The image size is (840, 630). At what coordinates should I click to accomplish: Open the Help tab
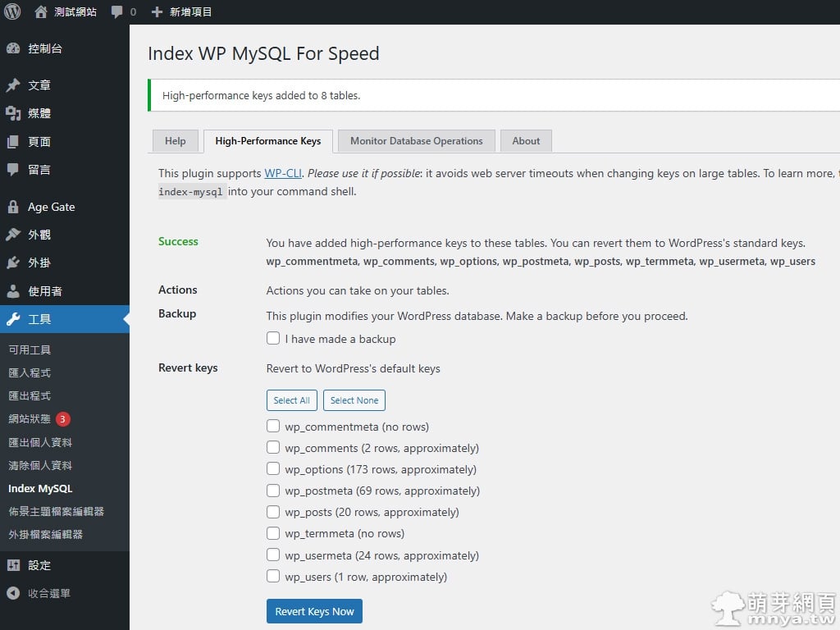pos(175,141)
